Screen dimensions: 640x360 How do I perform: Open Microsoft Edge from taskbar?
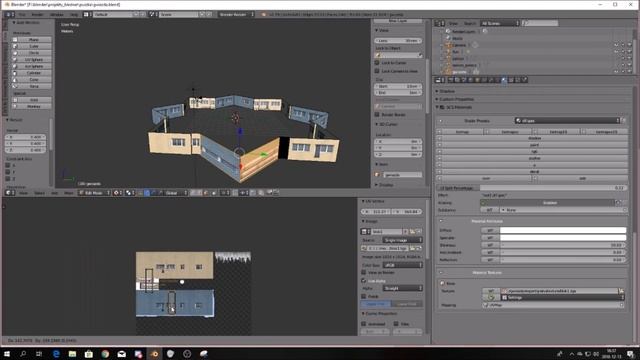click(x=56, y=353)
